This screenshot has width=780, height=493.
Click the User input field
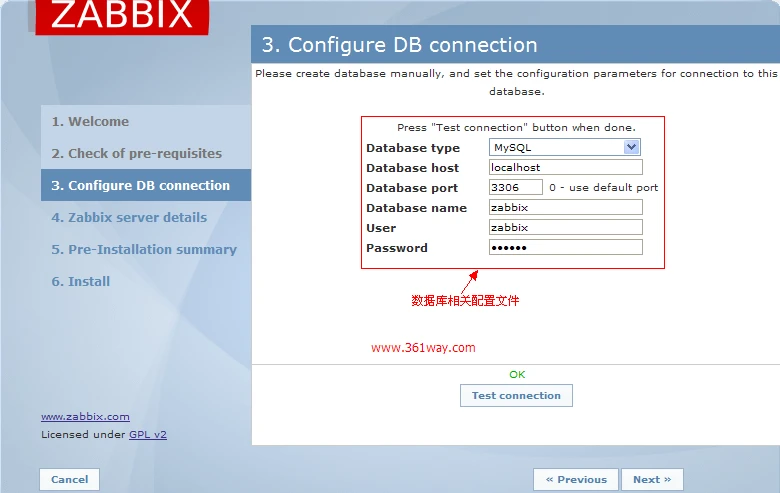point(566,227)
